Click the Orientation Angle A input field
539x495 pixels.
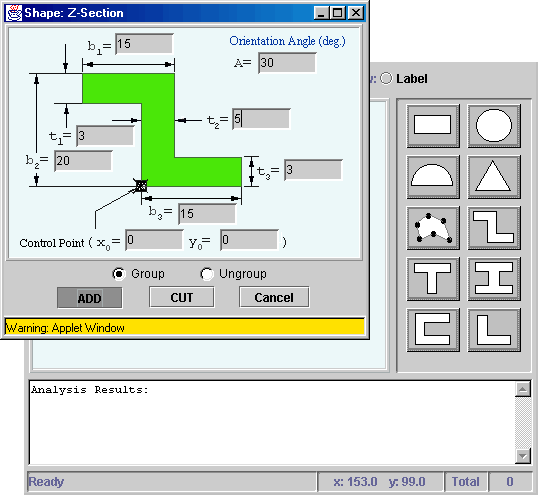[287, 63]
